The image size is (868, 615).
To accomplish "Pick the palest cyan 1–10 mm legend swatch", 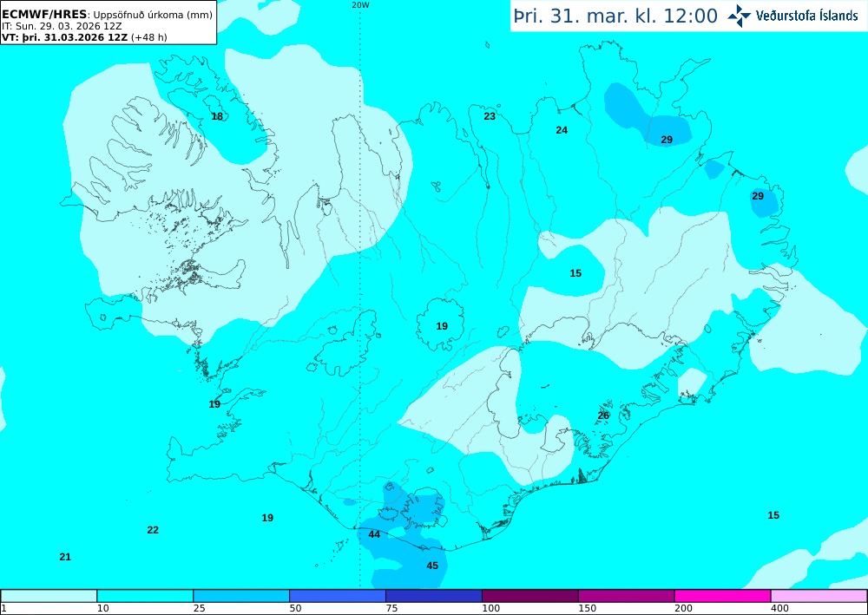I will point(49,596).
